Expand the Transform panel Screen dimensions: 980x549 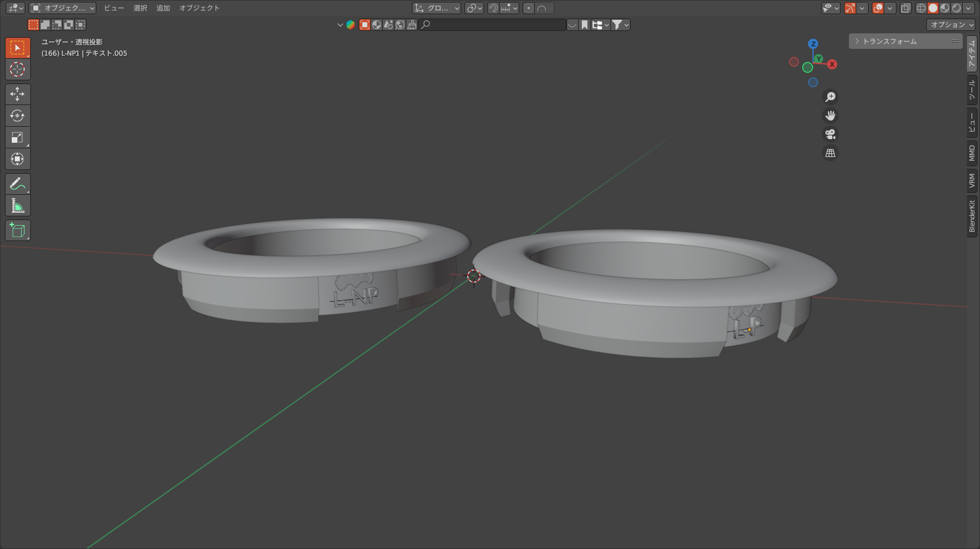tap(905, 41)
